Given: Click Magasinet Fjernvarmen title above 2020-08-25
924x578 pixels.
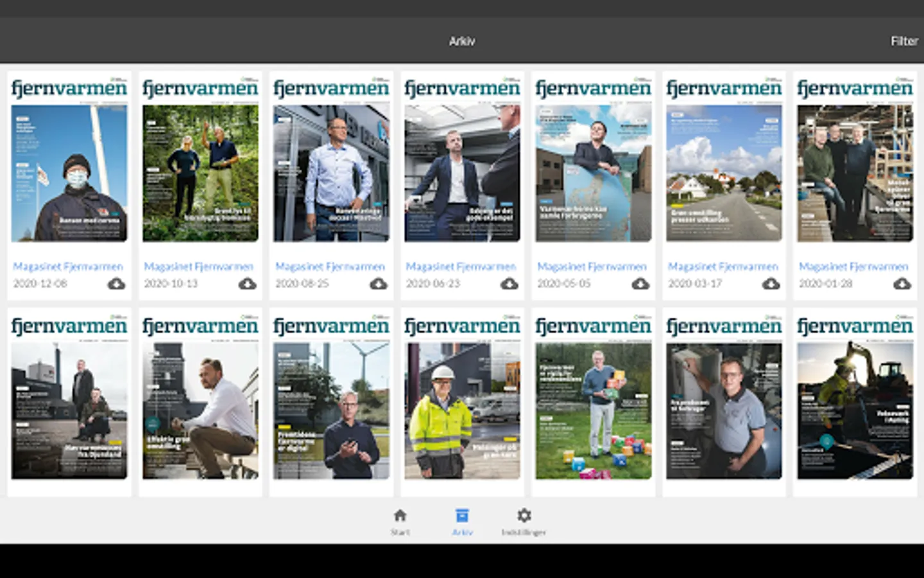Looking at the screenshot, I should [x=330, y=267].
